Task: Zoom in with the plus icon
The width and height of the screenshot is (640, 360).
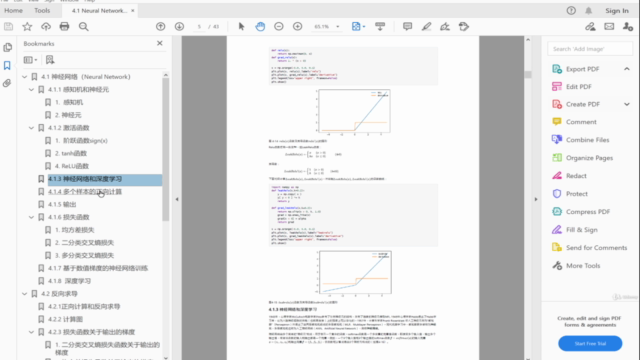Action: tap(298, 27)
